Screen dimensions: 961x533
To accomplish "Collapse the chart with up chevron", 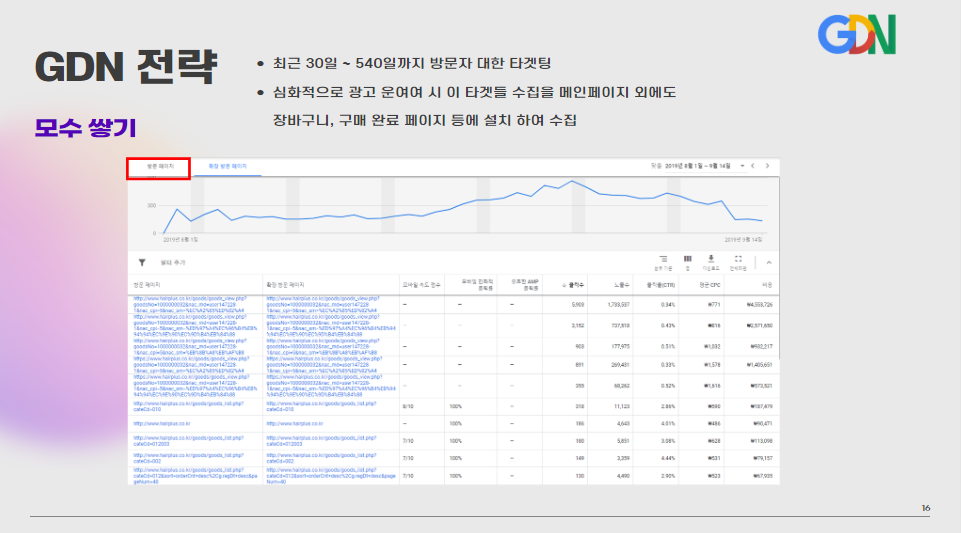I will [x=769, y=263].
